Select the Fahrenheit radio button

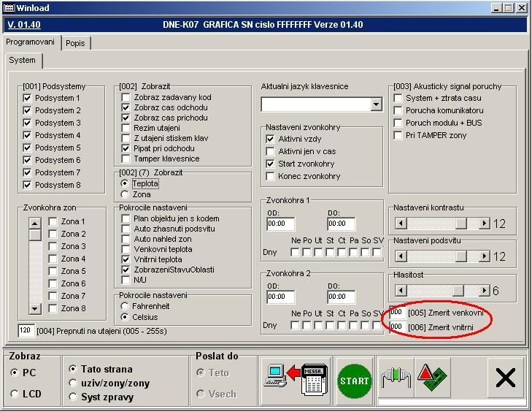pos(126,306)
